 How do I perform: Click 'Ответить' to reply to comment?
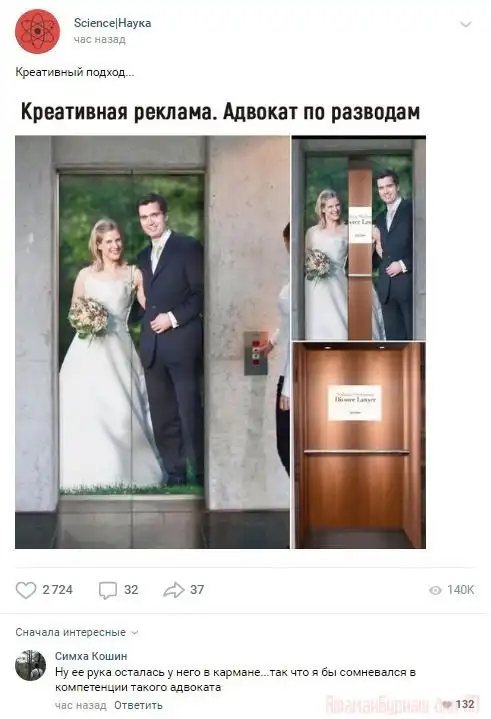pyautogui.click(x=138, y=705)
